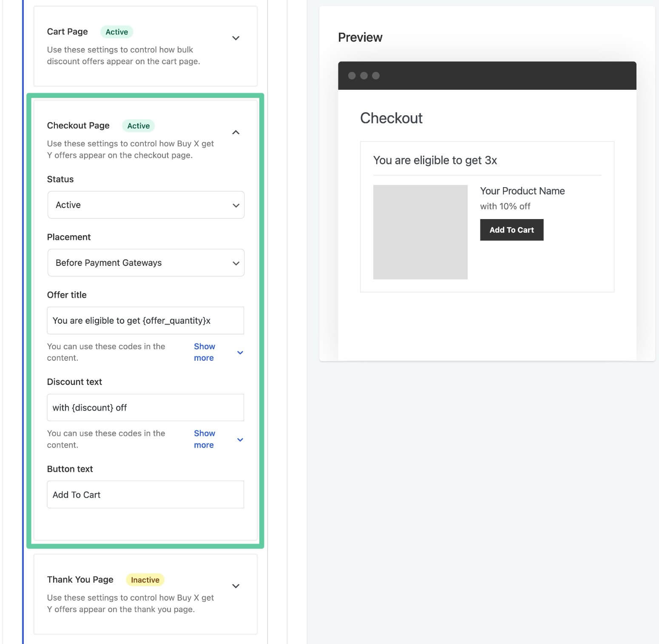
Task: Click 'with 10% off' text in preview
Action: tap(505, 206)
